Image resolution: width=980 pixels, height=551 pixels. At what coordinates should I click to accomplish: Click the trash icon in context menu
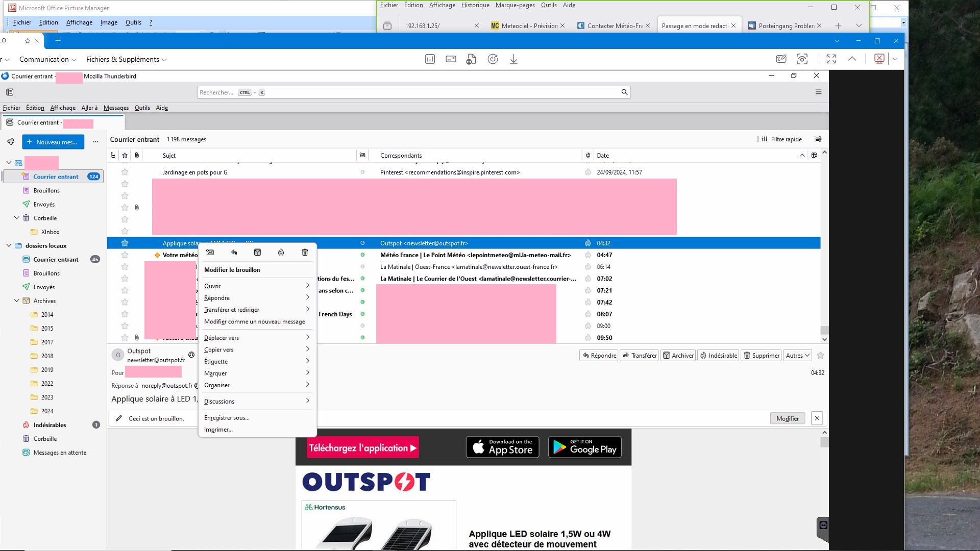305,253
